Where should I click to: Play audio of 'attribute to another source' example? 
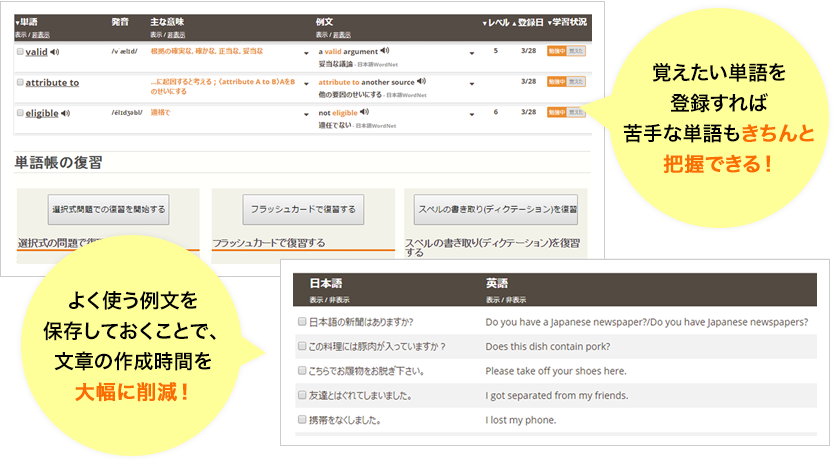tap(422, 81)
